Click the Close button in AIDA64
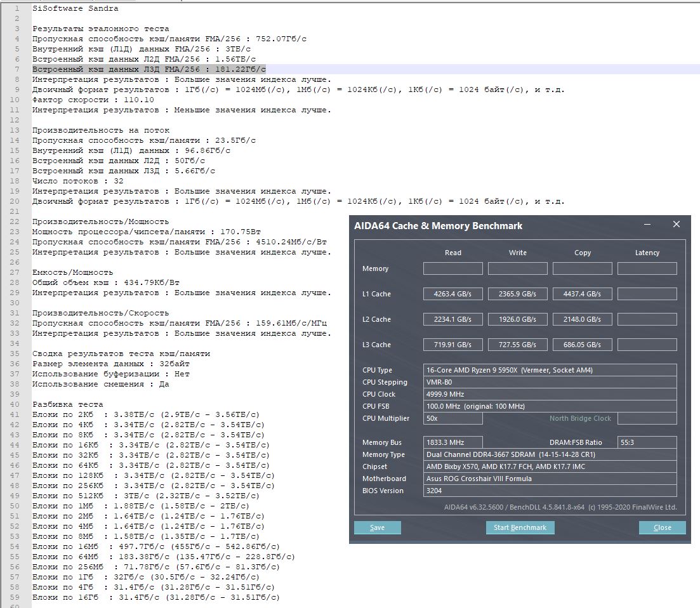Viewport: 700px width, 608px height. pyautogui.click(x=662, y=527)
